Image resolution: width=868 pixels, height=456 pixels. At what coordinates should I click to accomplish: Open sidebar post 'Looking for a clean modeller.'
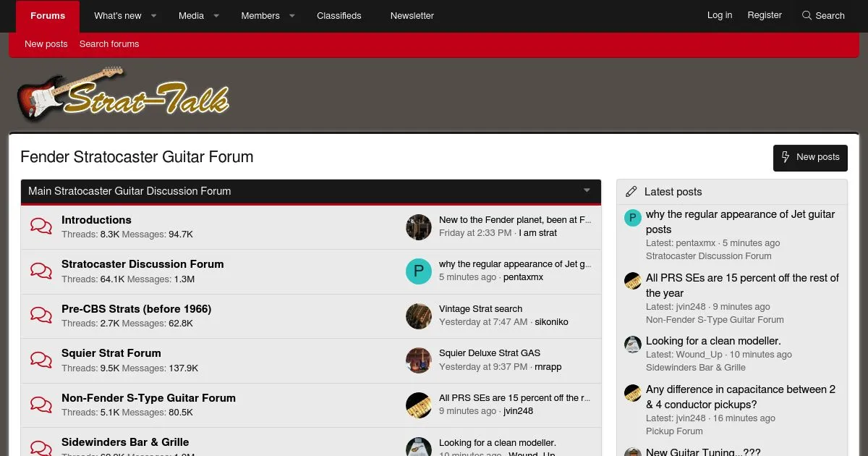click(713, 341)
